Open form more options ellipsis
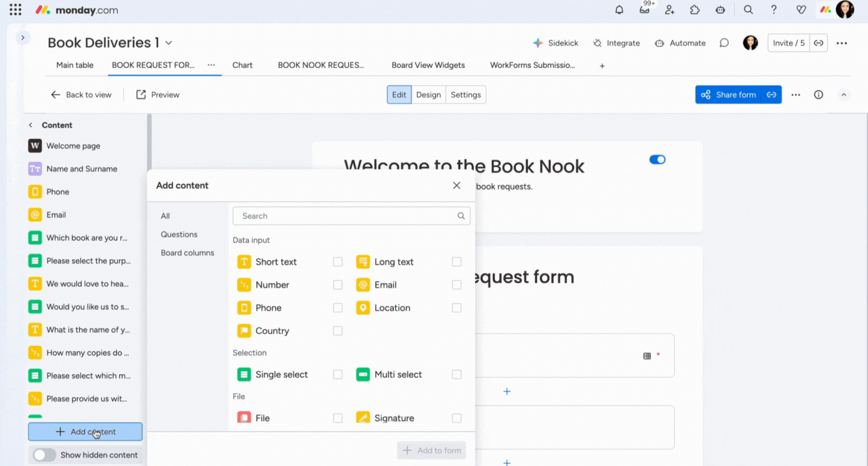The width and height of the screenshot is (868, 466). [796, 95]
